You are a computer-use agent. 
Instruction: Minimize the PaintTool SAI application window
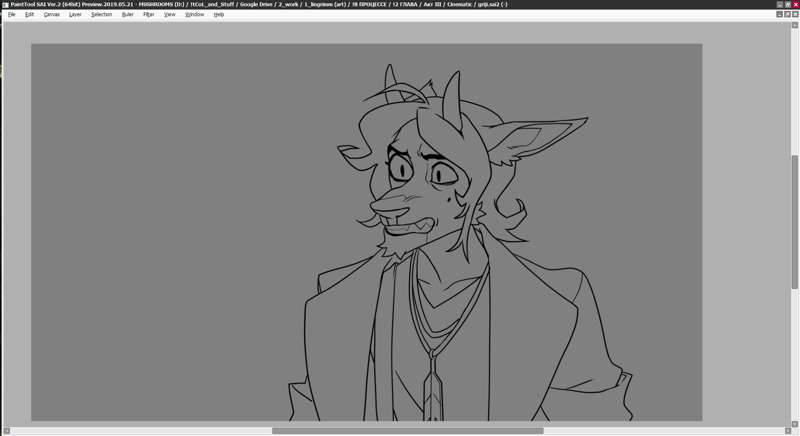(x=780, y=4)
